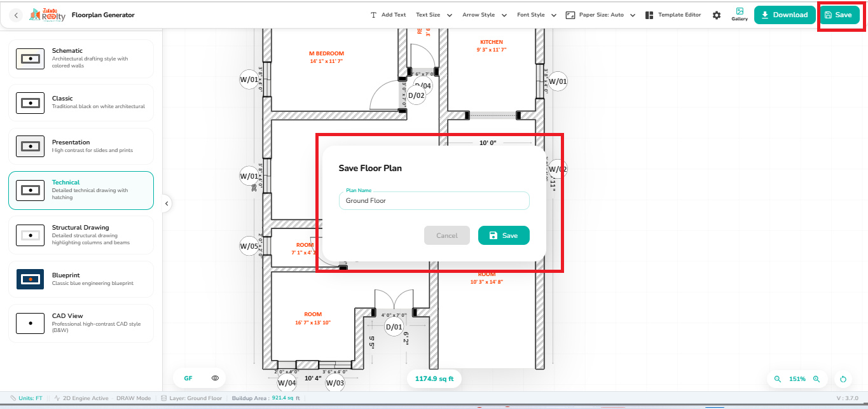Screen dimensions: 868x409
Task: Select the W/05 window marker
Action: [249, 246]
